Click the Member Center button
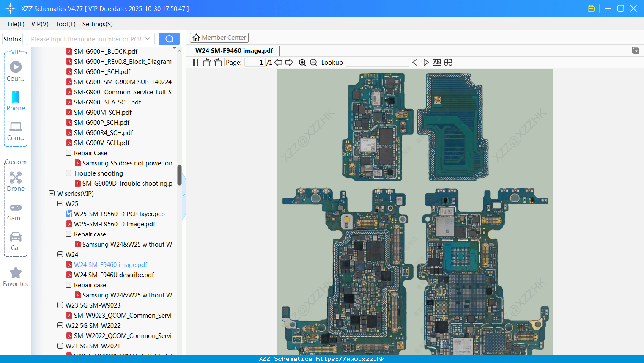The width and height of the screenshot is (644, 363). (x=219, y=38)
